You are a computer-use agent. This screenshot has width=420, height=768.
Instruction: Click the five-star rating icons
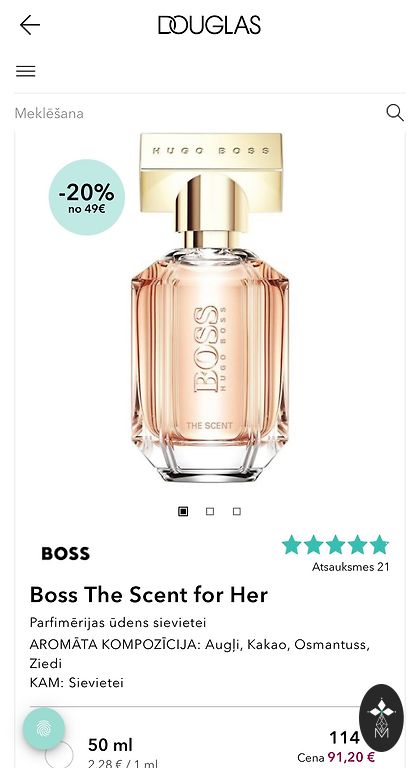click(x=335, y=545)
